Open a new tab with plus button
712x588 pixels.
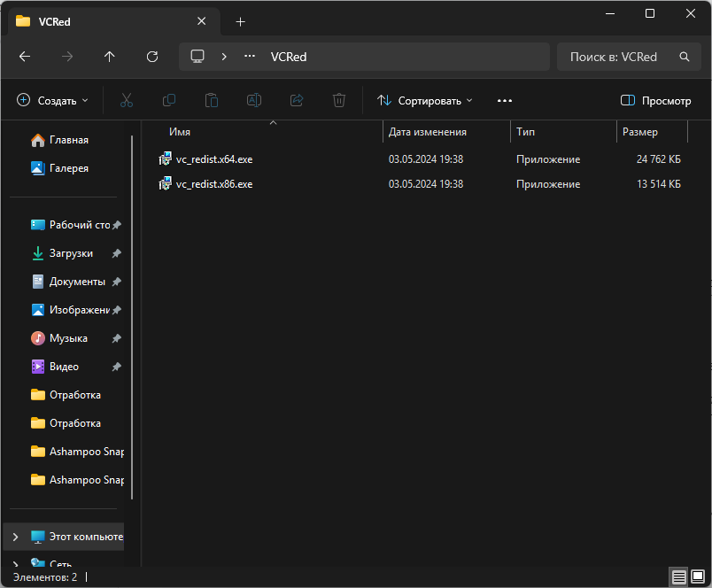coord(240,21)
